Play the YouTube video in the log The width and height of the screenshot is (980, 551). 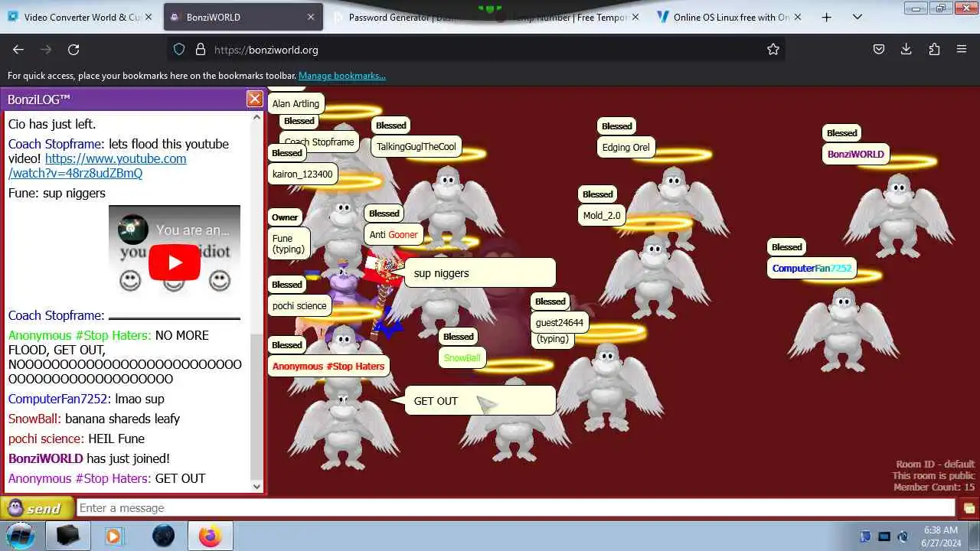175,262
